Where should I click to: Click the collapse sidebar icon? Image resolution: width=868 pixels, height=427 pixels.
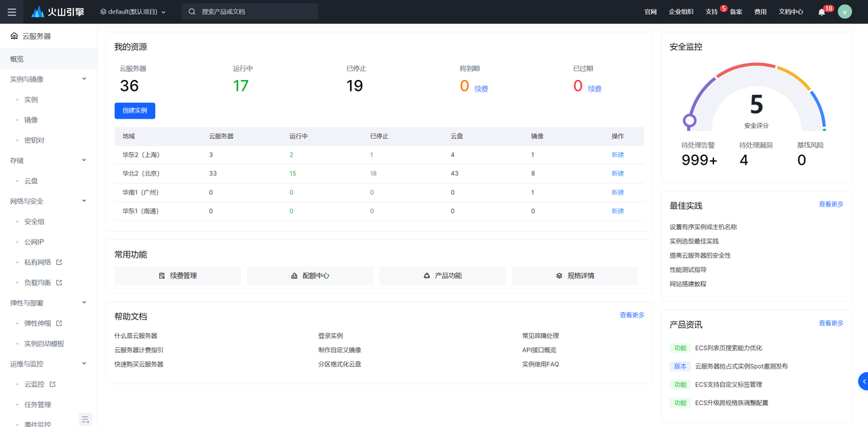pos(85,420)
